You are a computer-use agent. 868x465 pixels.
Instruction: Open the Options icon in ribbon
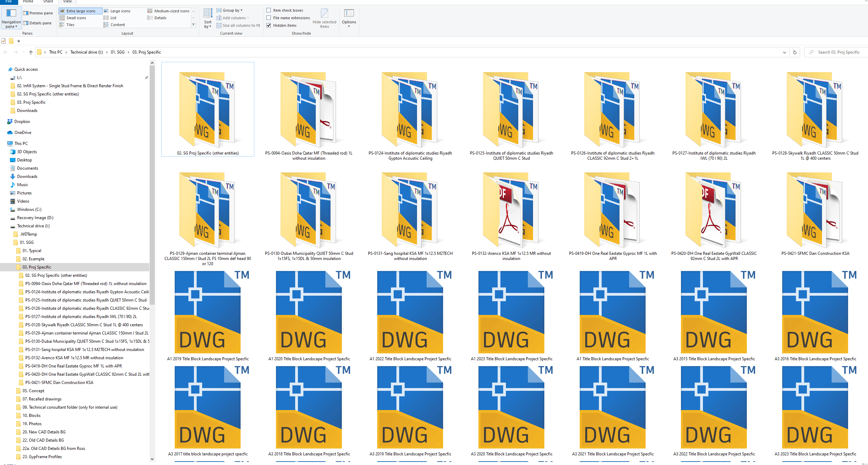[x=349, y=14]
